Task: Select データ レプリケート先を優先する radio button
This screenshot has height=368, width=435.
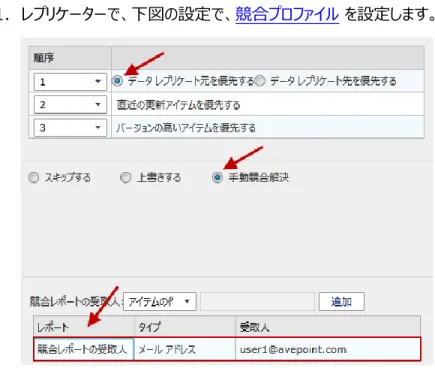Action: pyautogui.click(x=260, y=81)
